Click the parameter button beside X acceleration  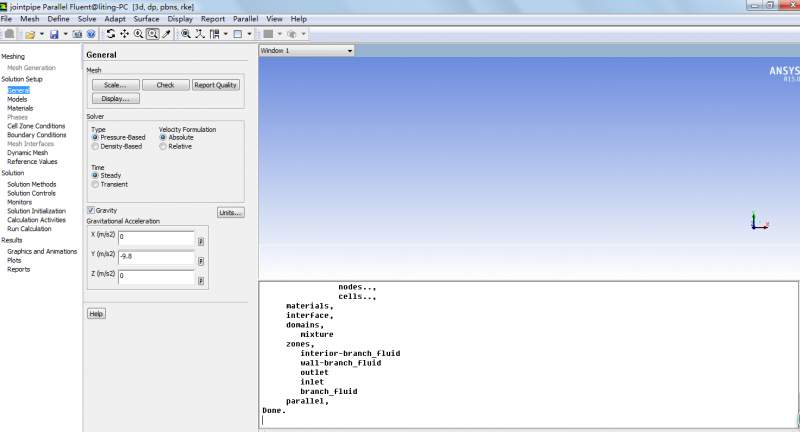(201, 241)
